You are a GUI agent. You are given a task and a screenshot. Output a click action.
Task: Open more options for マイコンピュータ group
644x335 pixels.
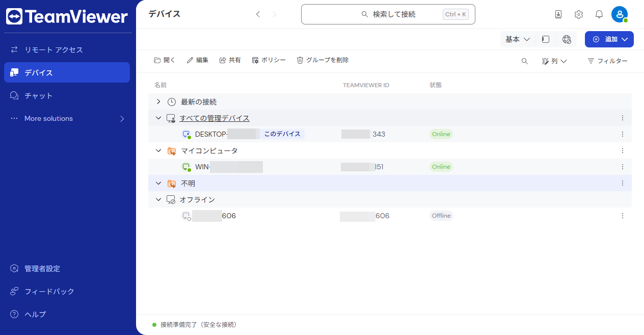click(x=622, y=150)
